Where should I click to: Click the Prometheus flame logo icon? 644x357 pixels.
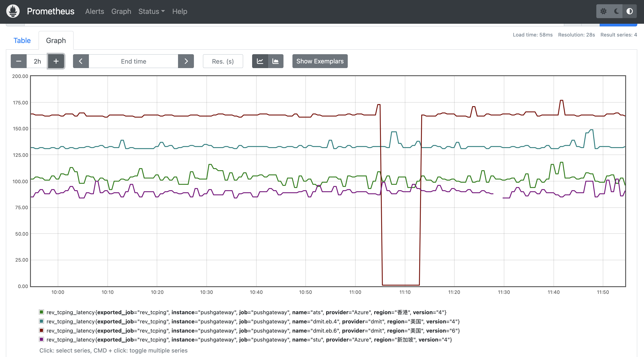click(13, 11)
